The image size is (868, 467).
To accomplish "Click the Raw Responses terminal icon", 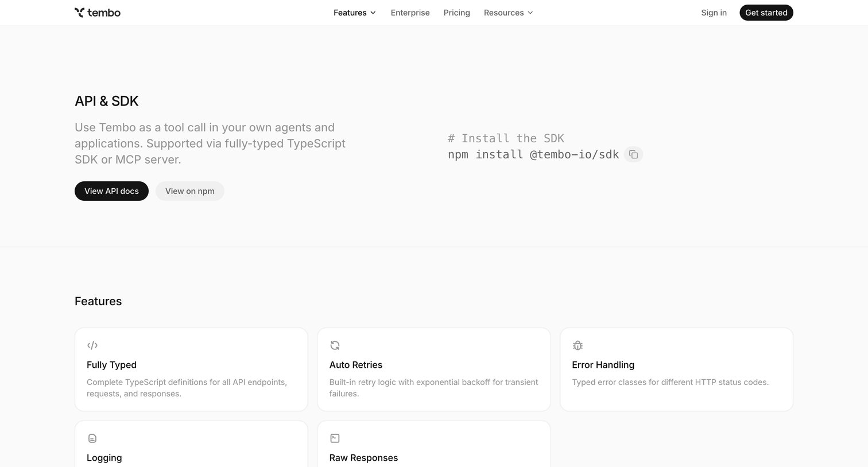I will pos(335,438).
